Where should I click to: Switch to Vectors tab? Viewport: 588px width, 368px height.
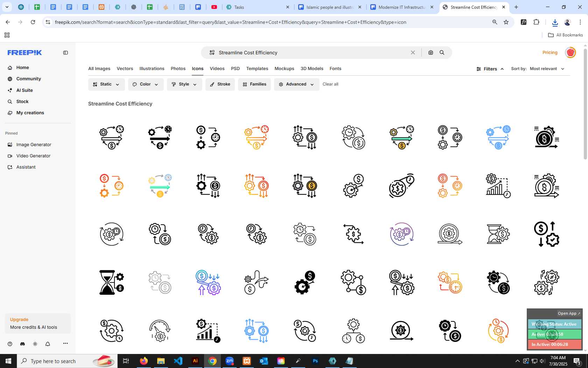(125, 69)
